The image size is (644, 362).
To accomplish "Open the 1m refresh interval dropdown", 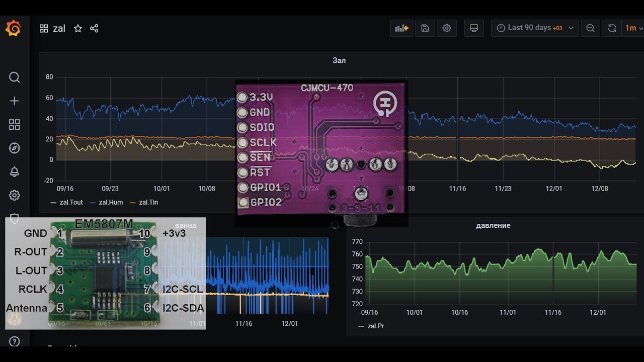I will 633,28.
